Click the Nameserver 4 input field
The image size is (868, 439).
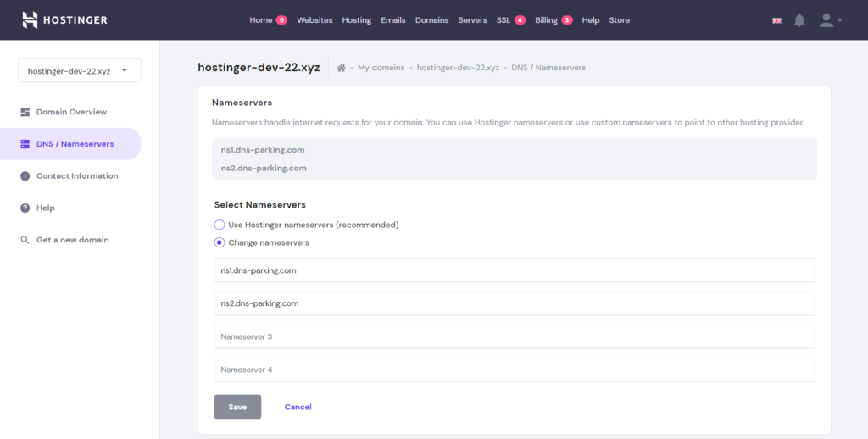tap(515, 370)
